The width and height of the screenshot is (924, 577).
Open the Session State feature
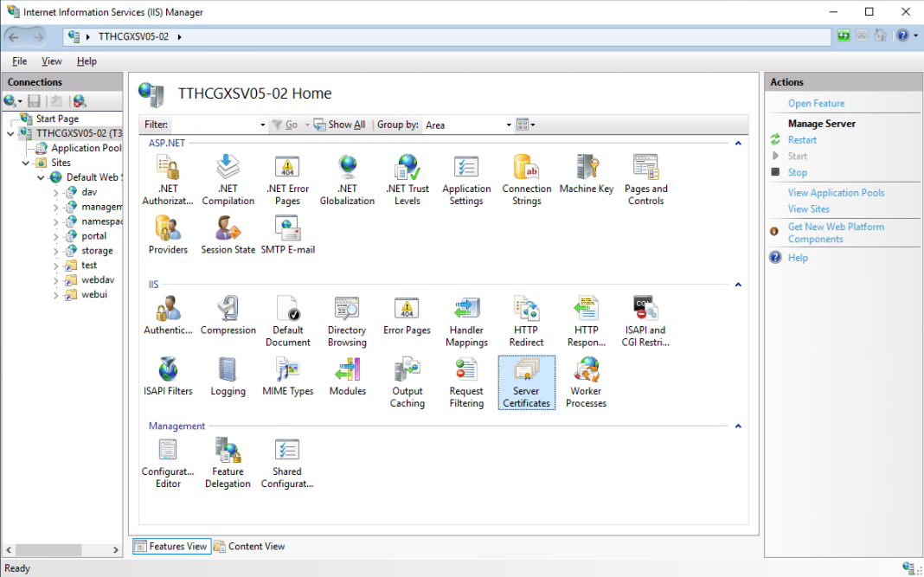click(x=228, y=234)
